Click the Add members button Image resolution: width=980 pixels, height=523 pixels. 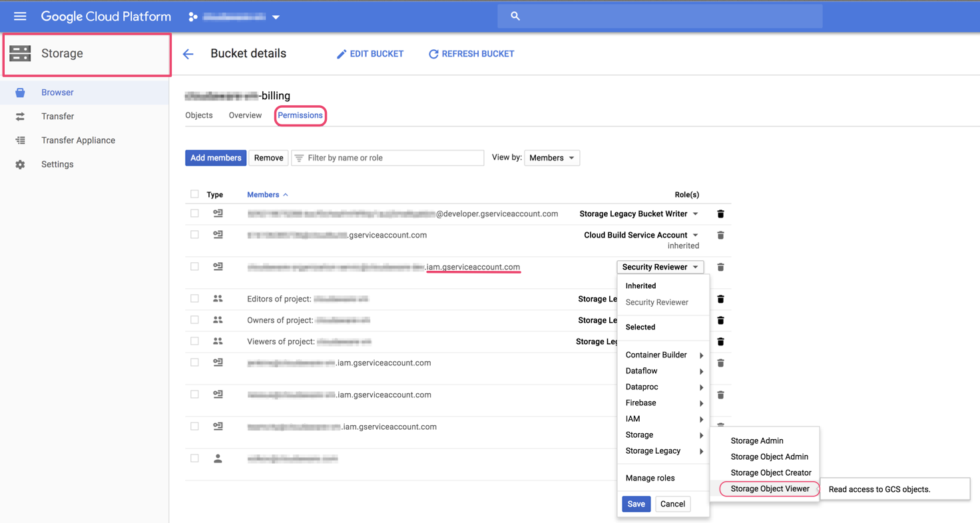(216, 158)
